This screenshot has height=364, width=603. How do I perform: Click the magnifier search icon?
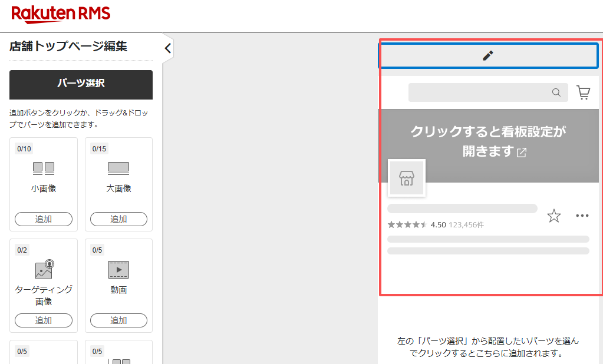pos(556,92)
